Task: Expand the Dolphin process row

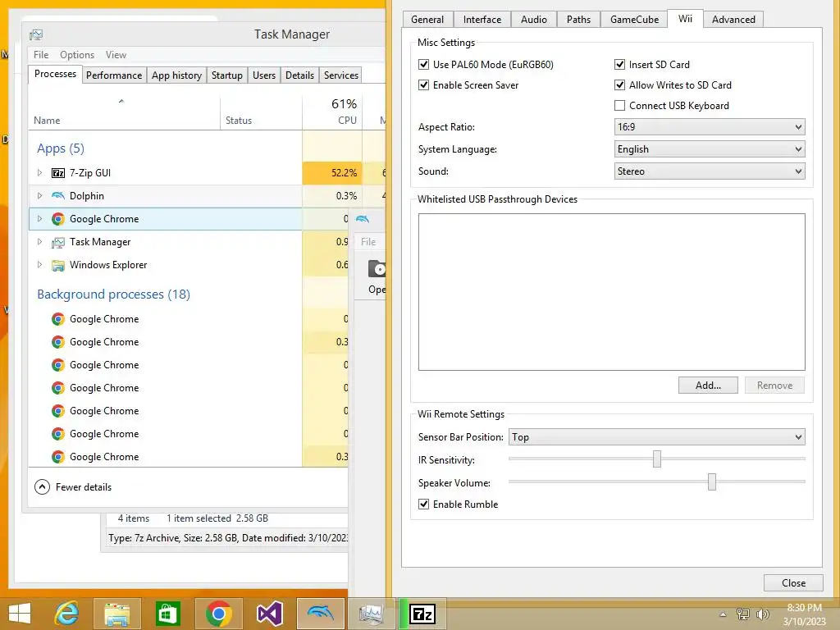Action: click(39, 196)
